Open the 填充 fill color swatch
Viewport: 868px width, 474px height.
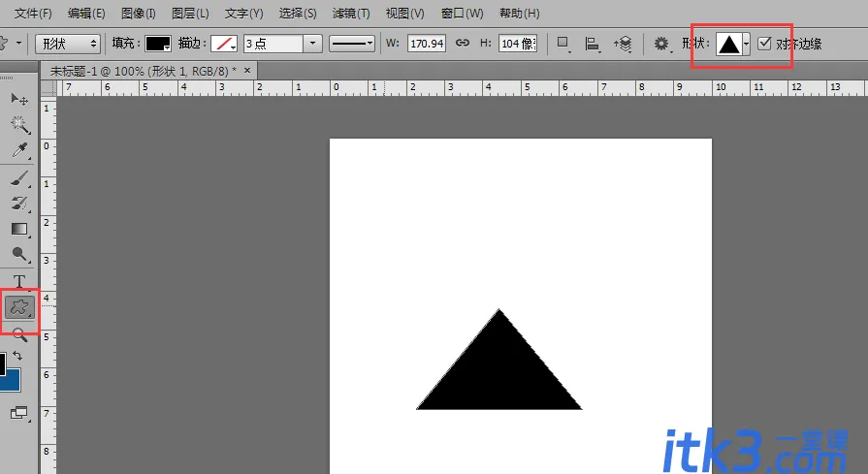click(x=158, y=44)
